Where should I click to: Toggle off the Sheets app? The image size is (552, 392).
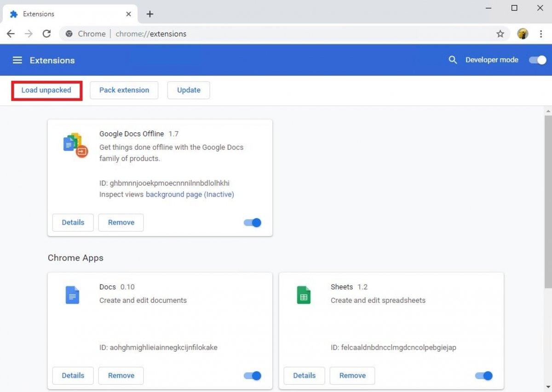[x=484, y=376]
